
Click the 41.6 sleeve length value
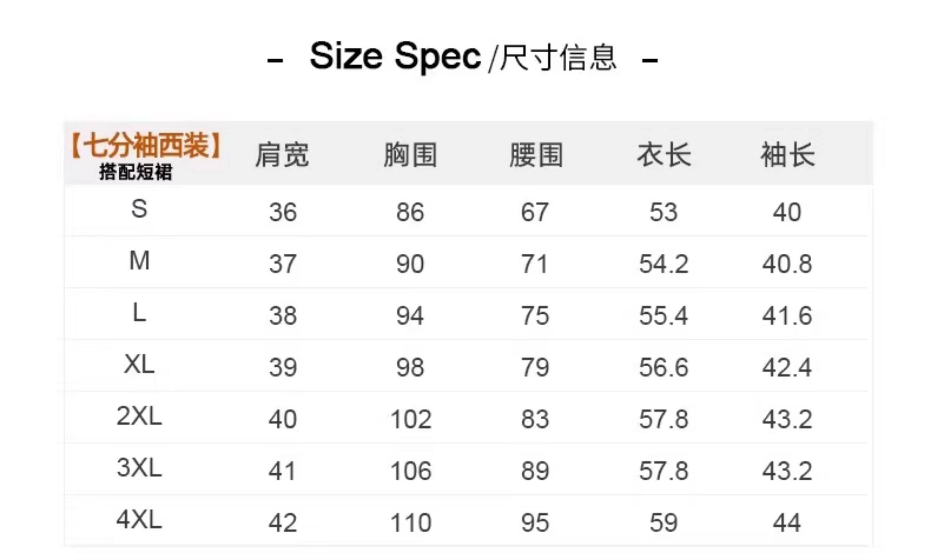tap(787, 316)
